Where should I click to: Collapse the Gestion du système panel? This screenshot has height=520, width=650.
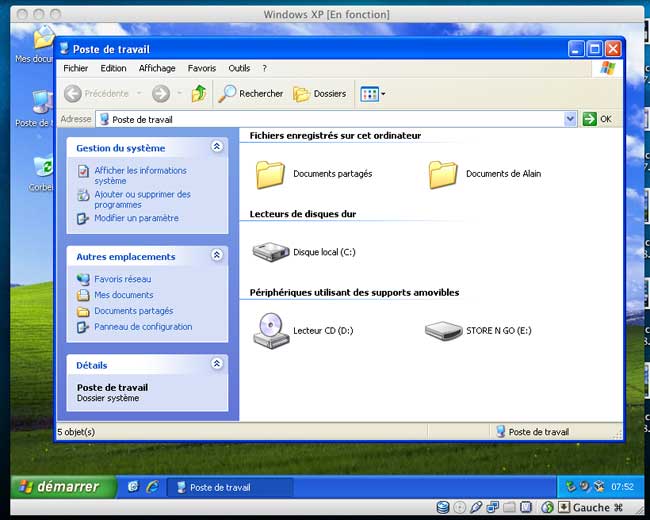(x=217, y=147)
